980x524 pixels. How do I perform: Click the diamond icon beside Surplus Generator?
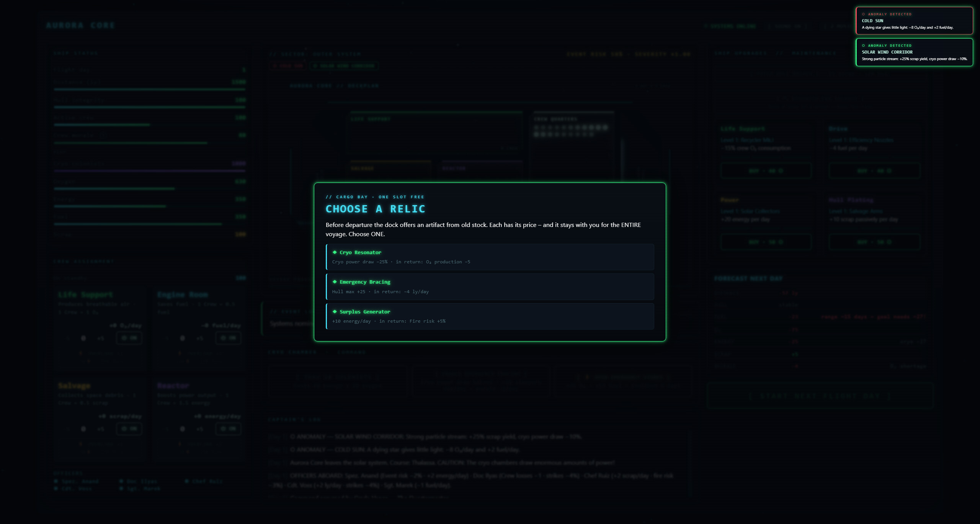tap(335, 312)
